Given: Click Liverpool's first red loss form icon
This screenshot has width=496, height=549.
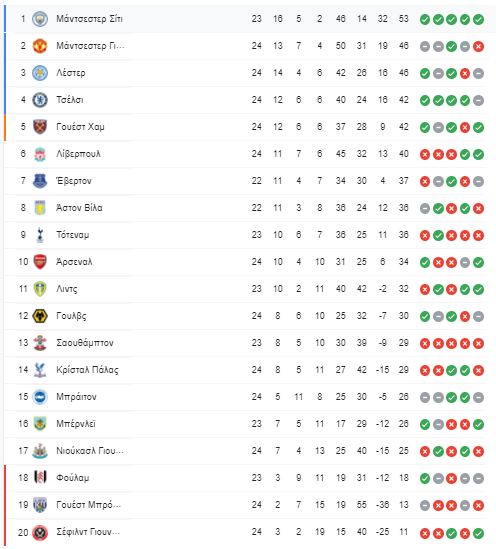Looking at the screenshot, I should 425,154.
